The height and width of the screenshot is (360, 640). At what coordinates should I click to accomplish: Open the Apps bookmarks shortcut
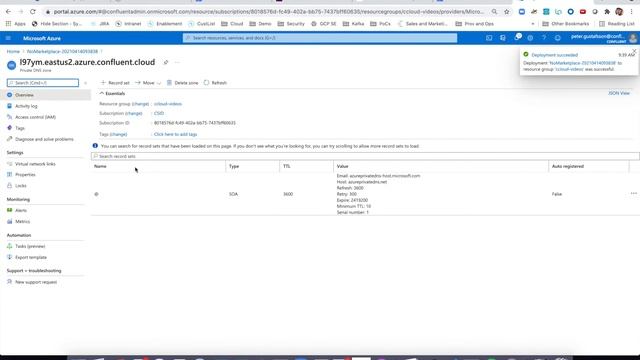(16, 24)
